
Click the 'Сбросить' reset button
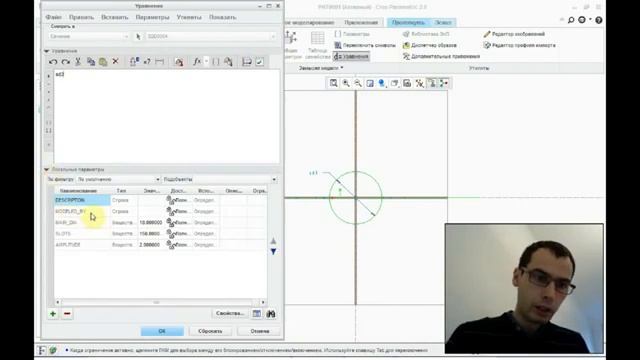coord(210,331)
